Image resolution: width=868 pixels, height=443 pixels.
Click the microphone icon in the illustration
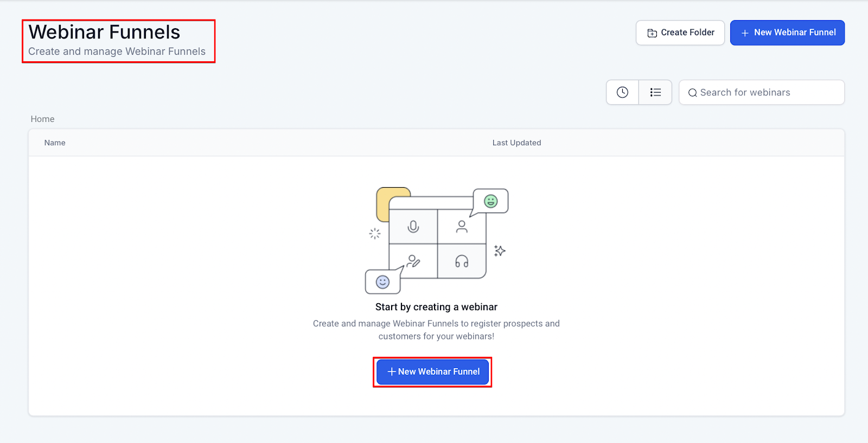(x=413, y=227)
